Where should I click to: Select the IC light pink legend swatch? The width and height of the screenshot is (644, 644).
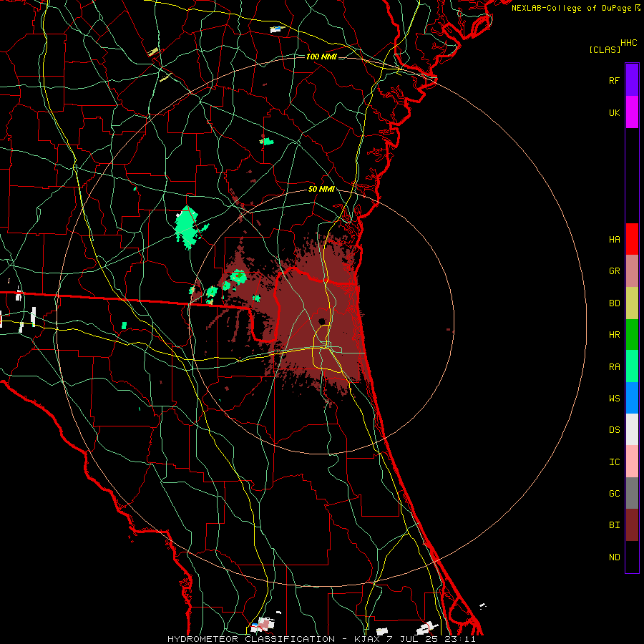[632, 462]
